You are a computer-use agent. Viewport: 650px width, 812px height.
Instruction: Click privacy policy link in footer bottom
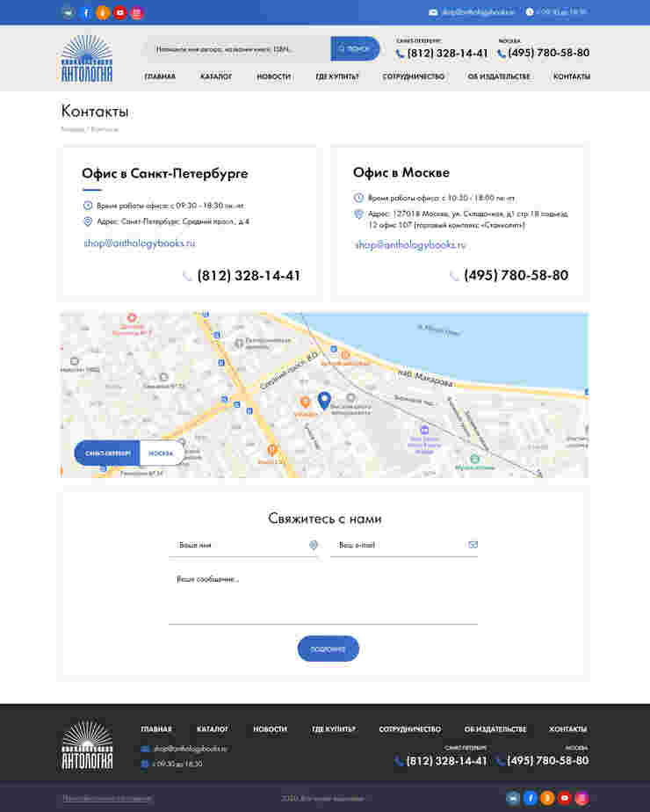click(x=107, y=798)
